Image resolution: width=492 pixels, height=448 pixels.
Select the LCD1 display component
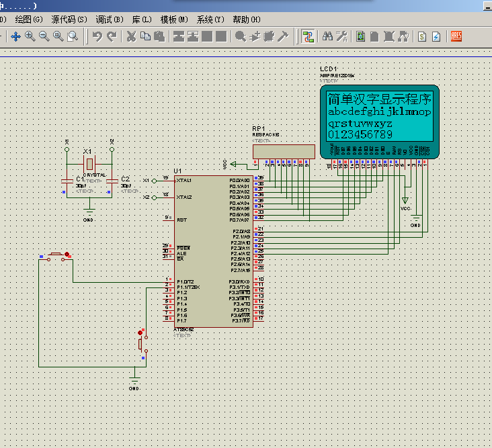(379, 122)
